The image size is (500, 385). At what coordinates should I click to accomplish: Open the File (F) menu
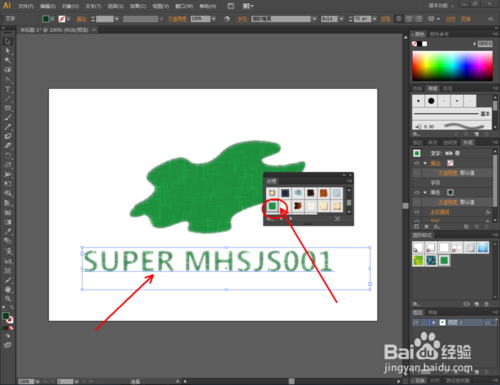click(x=26, y=6)
